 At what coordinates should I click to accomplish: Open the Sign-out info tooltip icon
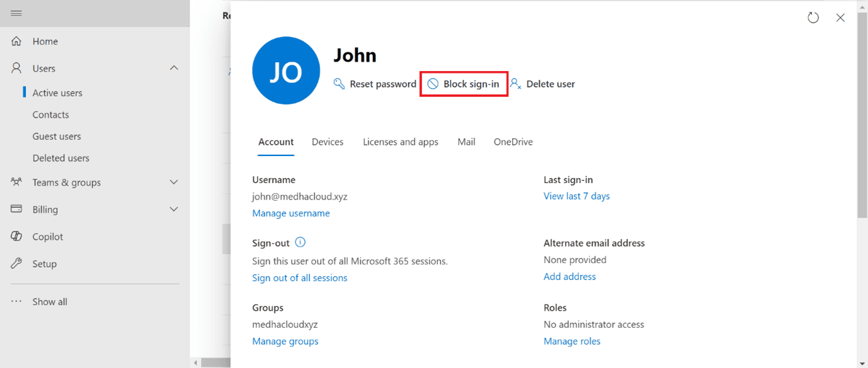[x=300, y=242]
